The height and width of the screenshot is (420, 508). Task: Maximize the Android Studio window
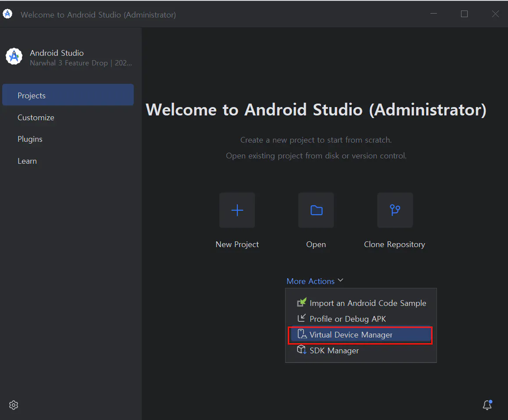464,14
